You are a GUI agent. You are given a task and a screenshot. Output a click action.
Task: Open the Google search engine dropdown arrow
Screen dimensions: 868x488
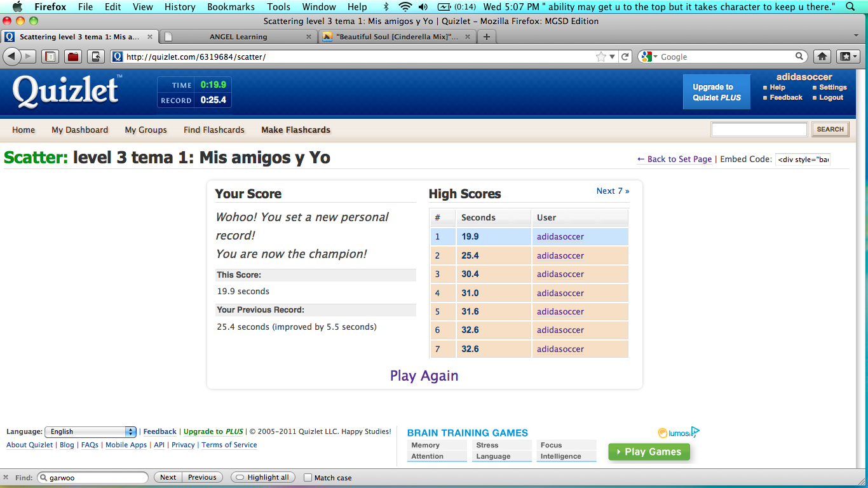(x=656, y=57)
